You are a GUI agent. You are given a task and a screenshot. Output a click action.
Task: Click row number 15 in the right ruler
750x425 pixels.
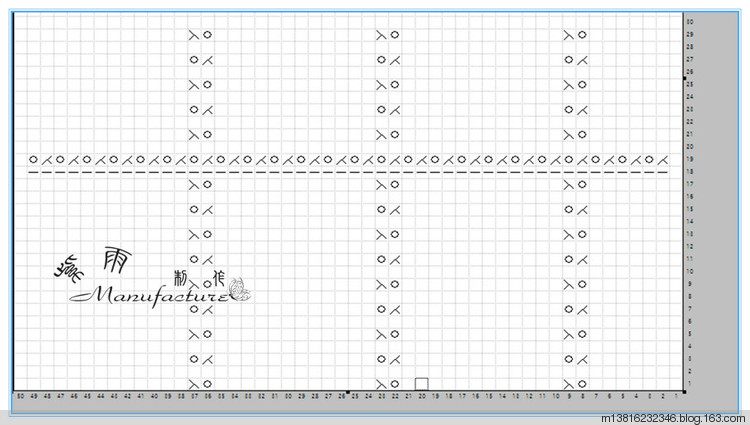(x=690, y=209)
